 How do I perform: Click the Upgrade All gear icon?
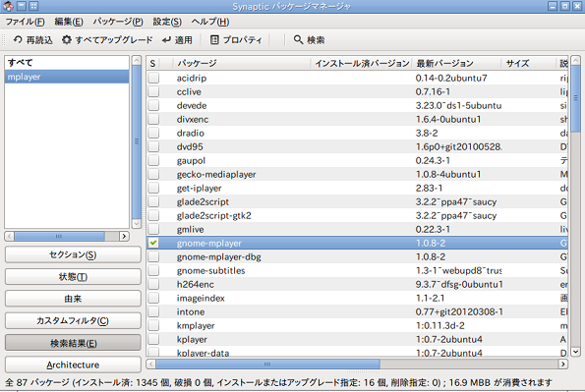click(x=67, y=39)
